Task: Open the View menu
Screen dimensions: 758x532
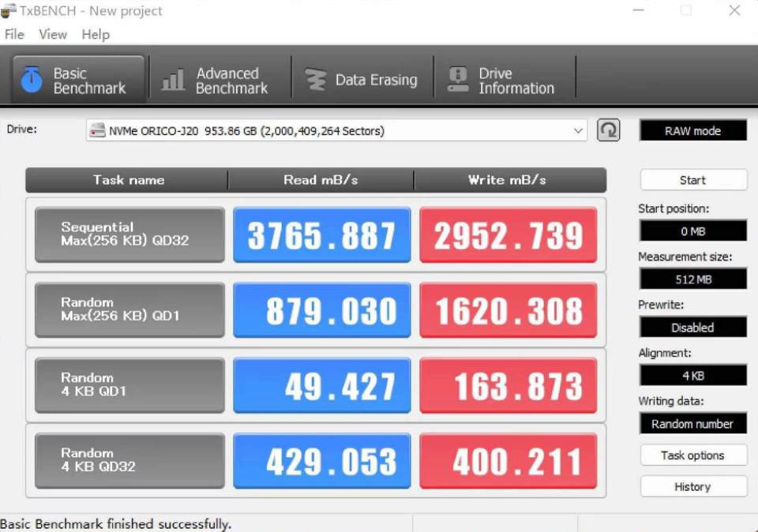Action: tap(53, 34)
